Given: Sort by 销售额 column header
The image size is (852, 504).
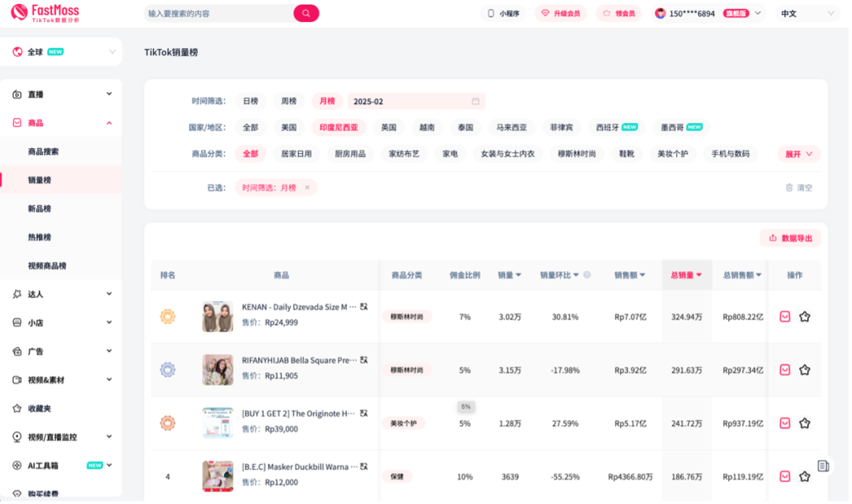Looking at the screenshot, I should tap(630, 274).
